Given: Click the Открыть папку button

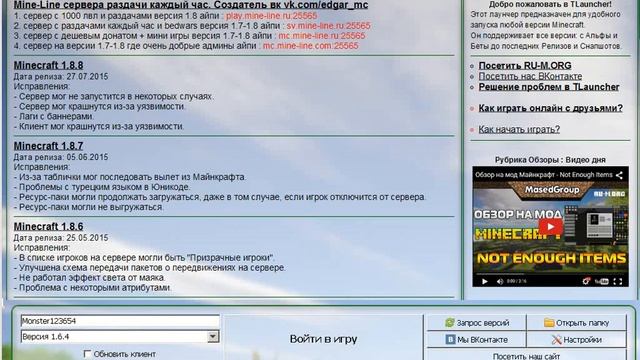Looking at the screenshot, I should point(576,323).
